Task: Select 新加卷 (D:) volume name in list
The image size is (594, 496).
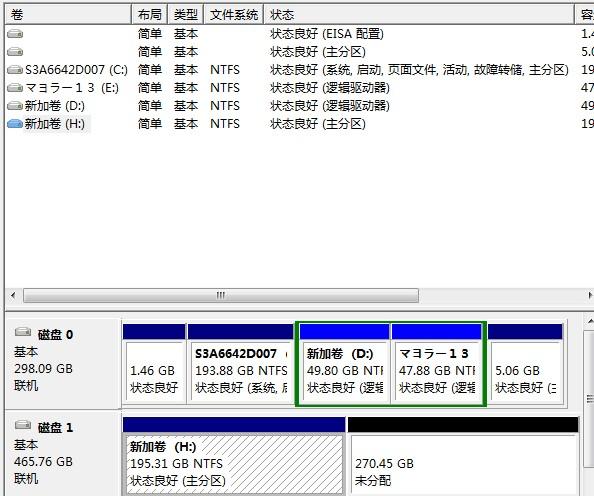Action: click(55, 106)
